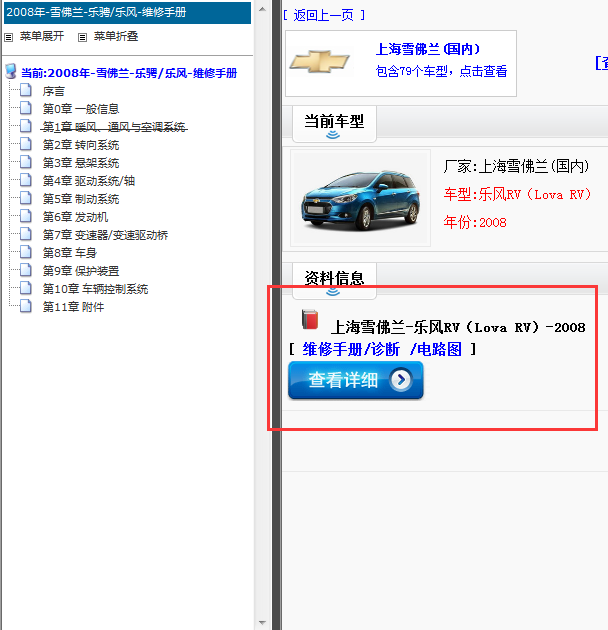Image resolution: width=608 pixels, height=630 pixels.
Task: Open 第5章 制动系统
Action: tap(81, 199)
